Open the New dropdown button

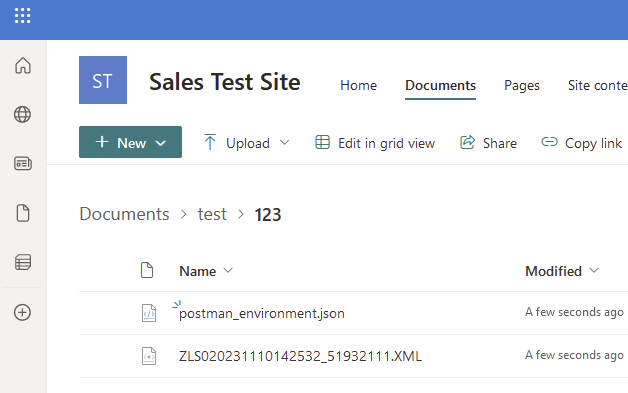tap(130, 142)
